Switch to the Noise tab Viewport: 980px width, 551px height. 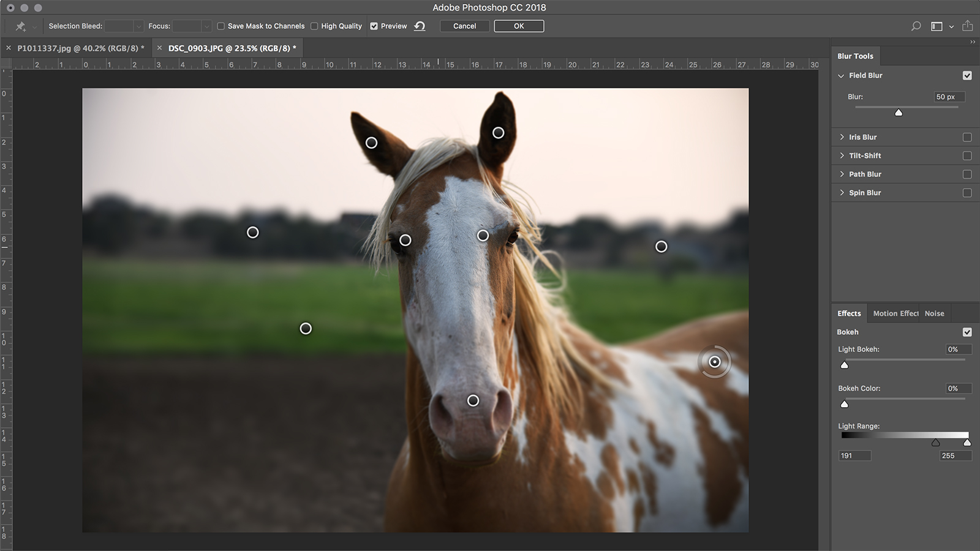click(x=934, y=313)
